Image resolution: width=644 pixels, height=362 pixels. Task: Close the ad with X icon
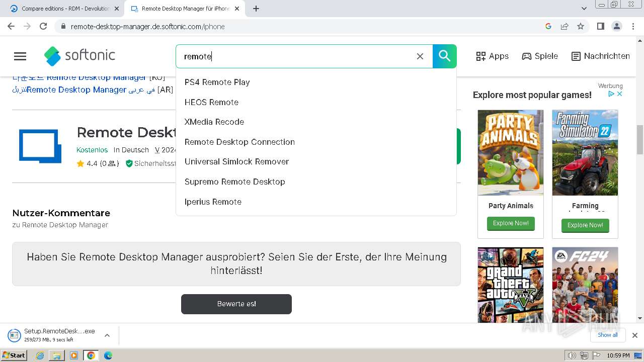coord(620,94)
